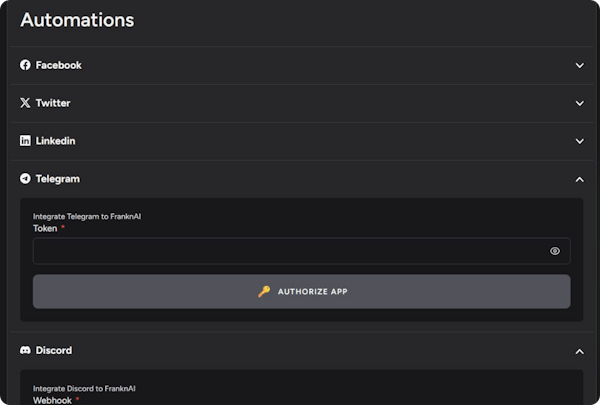This screenshot has width=600, height=405.
Task: Click the Telegram section title
Action: click(57, 179)
